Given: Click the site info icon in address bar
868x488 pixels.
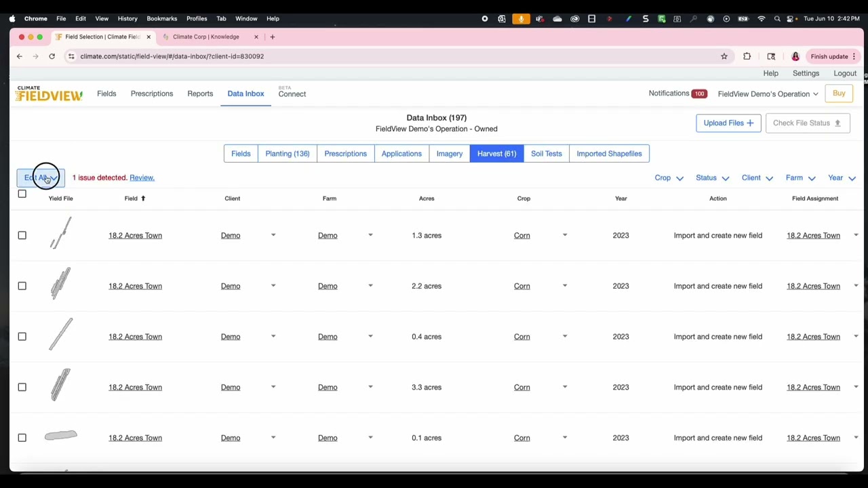Looking at the screenshot, I should click(71, 56).
